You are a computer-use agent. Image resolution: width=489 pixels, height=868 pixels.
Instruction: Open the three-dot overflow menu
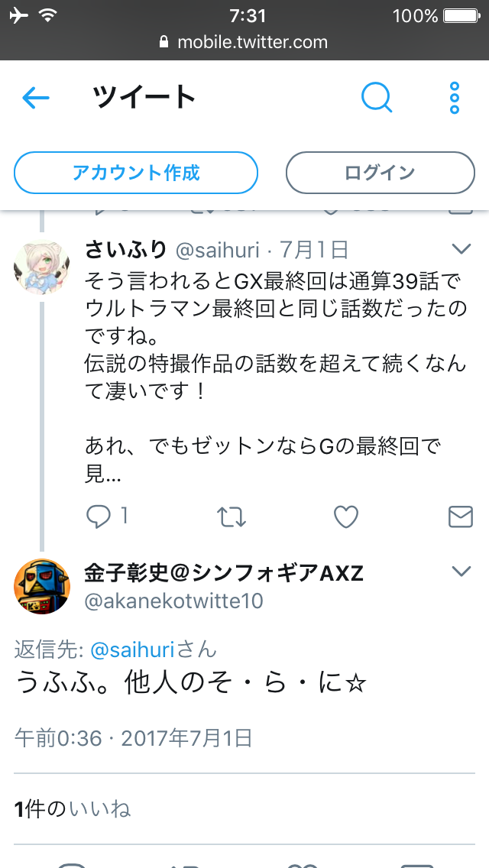455,98
